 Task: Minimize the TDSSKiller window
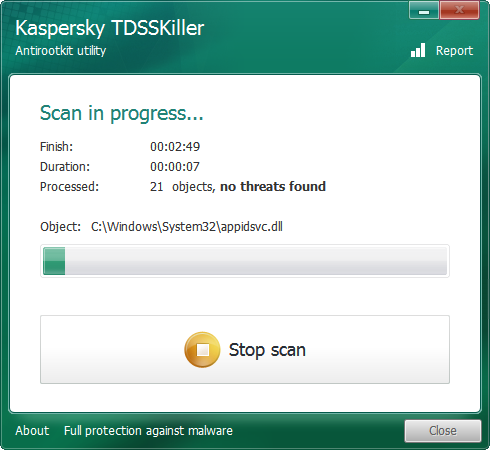click(x=424, y=10)
